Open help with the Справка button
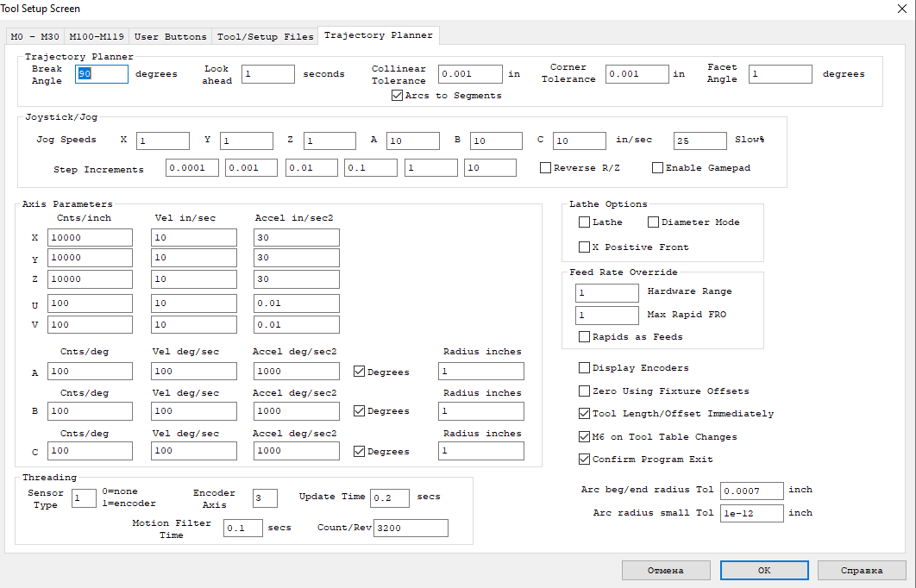The width and height of the screenshot is (916, 588). 862,570
